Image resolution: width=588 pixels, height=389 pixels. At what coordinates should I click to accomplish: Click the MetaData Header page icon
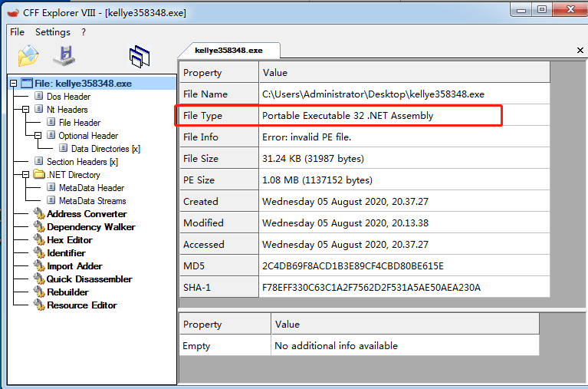tap(51, 187)
